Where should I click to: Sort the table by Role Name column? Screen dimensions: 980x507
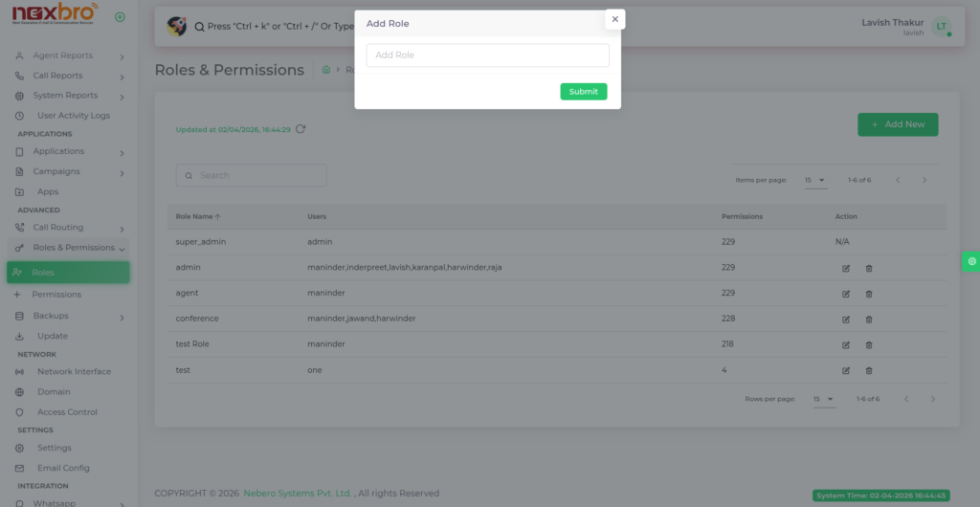click(198, 217)
